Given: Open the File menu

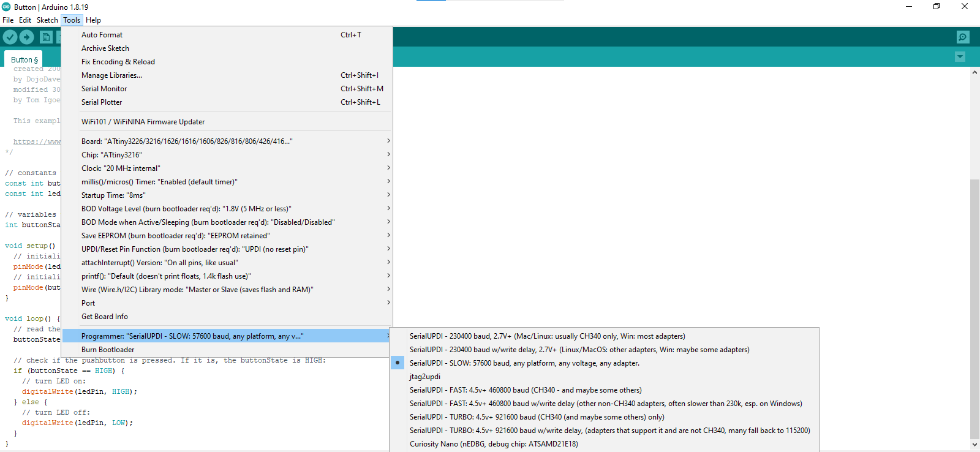Looking at the screenshot, I should [8, 20].
